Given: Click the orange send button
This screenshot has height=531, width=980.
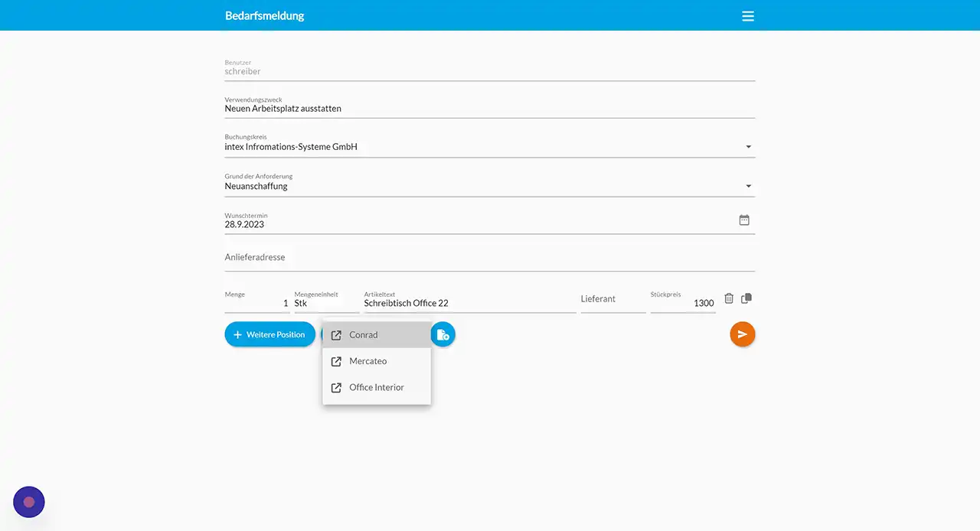Looking at the screenshot, I should [742, 334].
